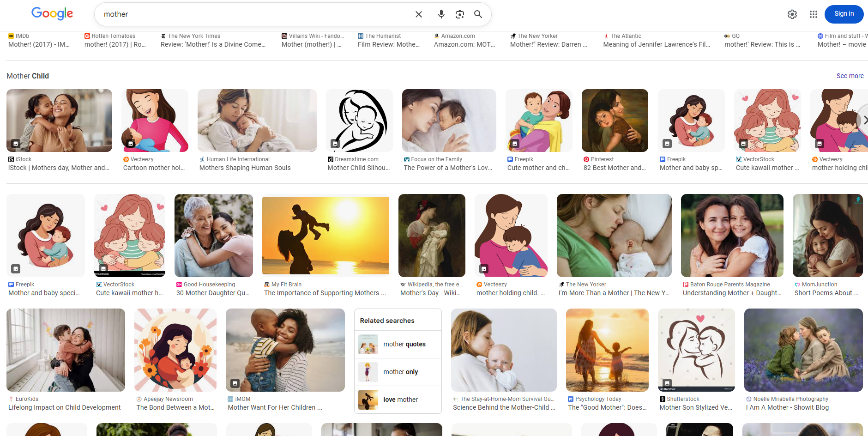Open the sunset silhouette image from My Fit Brain
The width and height of the screenshot is (868, 436).
click(325, 236)
